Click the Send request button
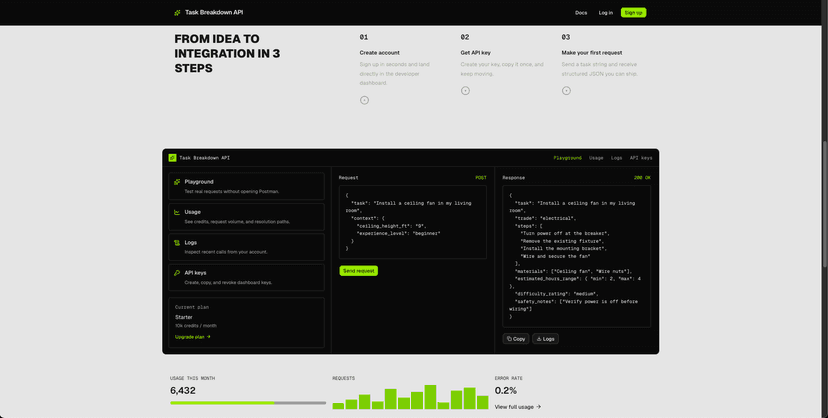This screenshot has height=418, width=828. pyautogui.click(x=359, y=271)
